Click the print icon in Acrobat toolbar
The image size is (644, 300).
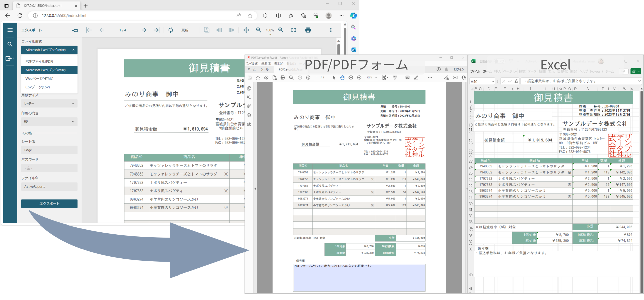(283, 78)
